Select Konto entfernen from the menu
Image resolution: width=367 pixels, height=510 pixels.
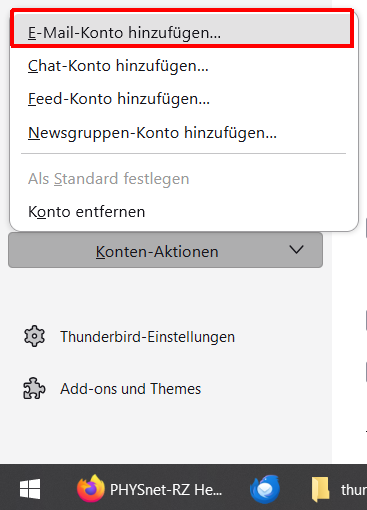pos(184,212)
